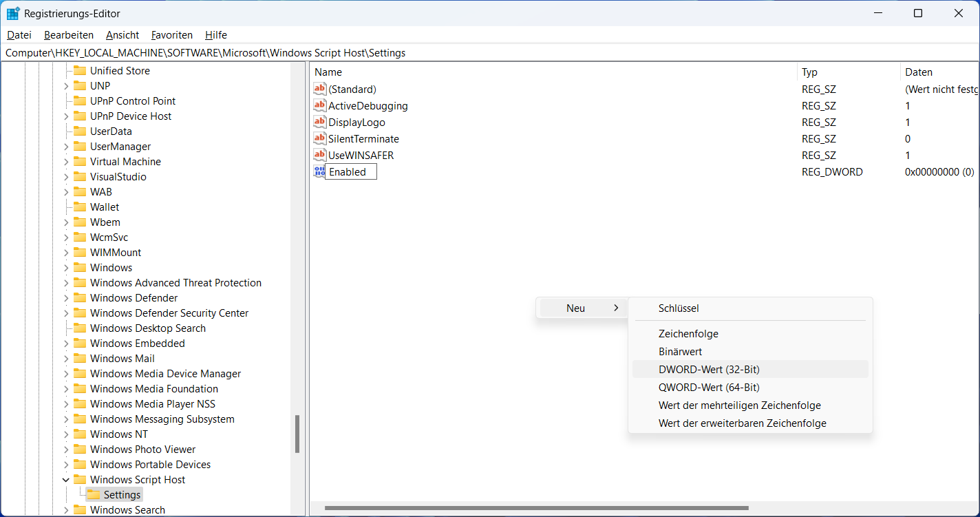
Task: Select the Windows Media Player NSS key
Action: coord(153,403)
